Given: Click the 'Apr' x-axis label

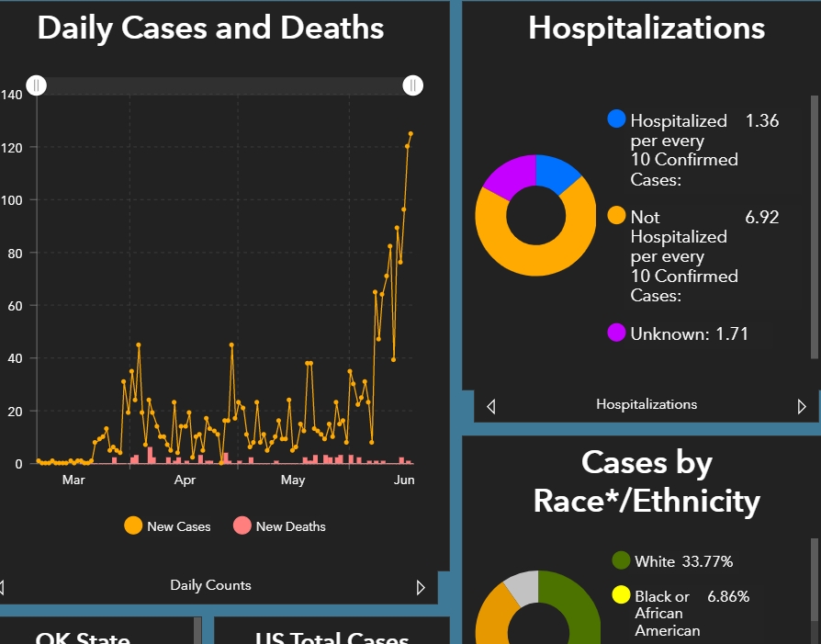Looking at the screenshot, I should click(x=185, y=480).
